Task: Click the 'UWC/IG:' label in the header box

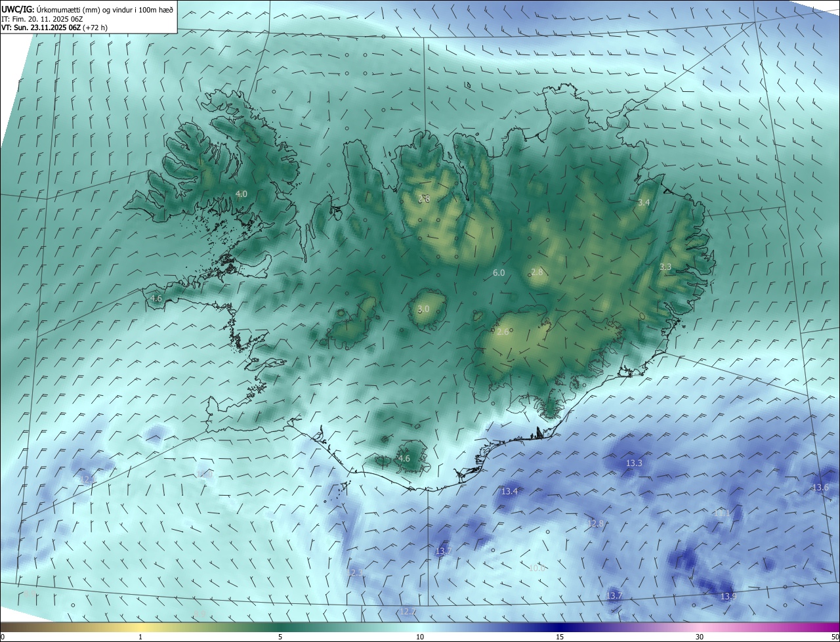Action: pyautogui.click(x=18, y=9)
